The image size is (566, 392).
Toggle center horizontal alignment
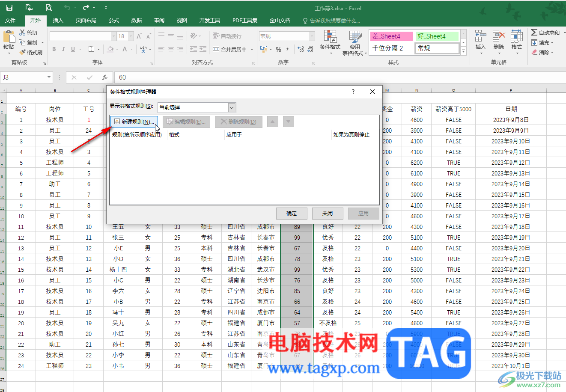click(171, 49)
